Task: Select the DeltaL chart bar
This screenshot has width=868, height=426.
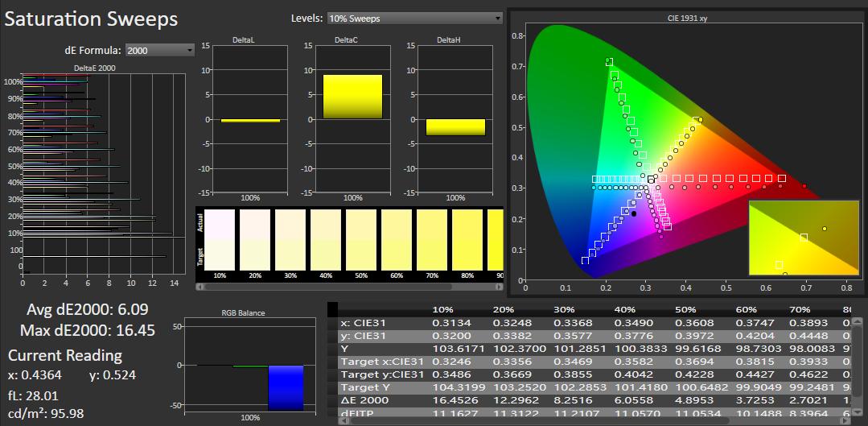Action: tap(250, 120)
